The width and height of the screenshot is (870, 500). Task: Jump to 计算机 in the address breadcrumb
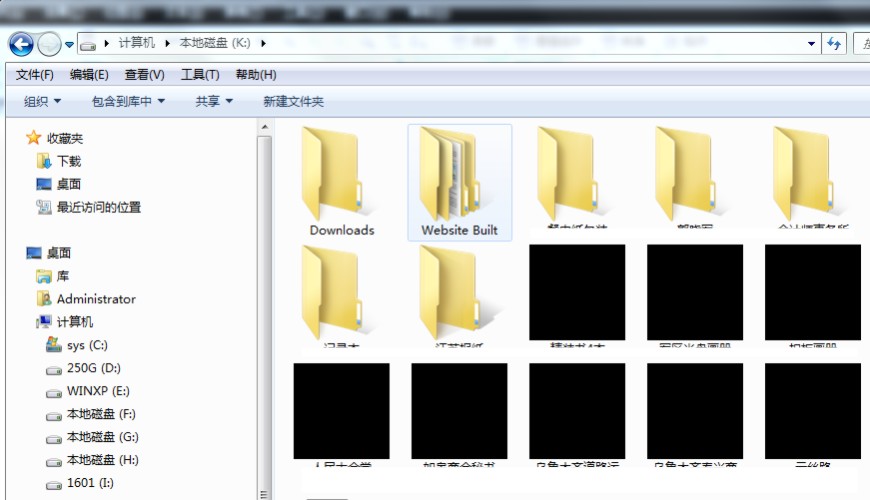click(136, 43)
